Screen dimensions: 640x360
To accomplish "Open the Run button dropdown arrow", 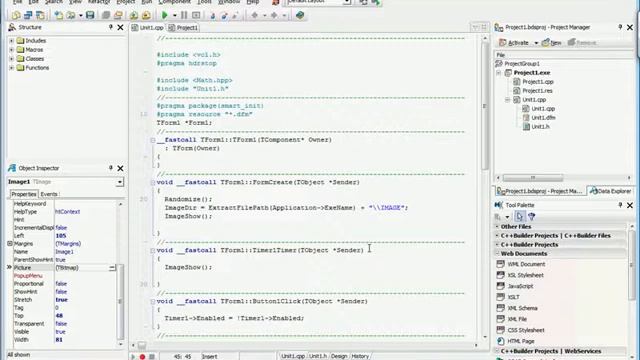I will coord(174,16).
